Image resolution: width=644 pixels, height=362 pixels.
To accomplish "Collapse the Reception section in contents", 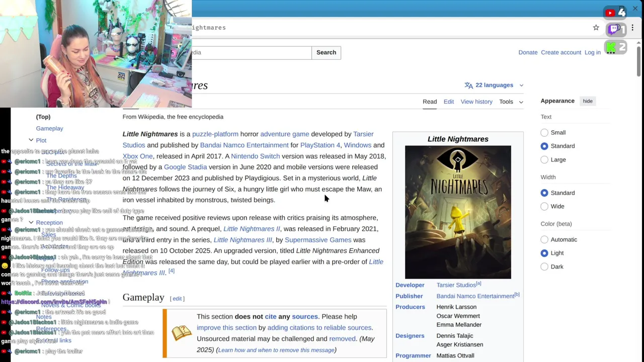I will pyautogui.click(x=31, y=222).
